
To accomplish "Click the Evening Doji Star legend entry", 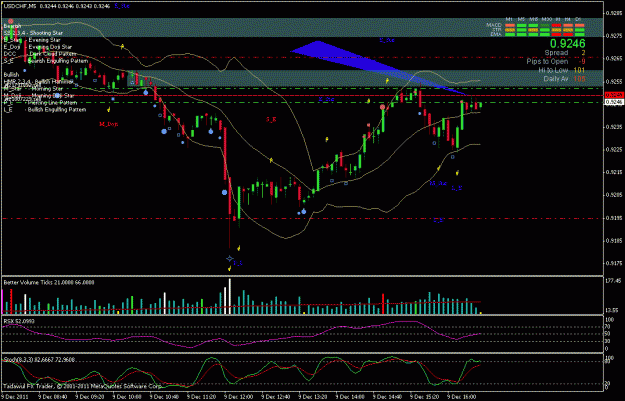I will [x=38, y=47].
